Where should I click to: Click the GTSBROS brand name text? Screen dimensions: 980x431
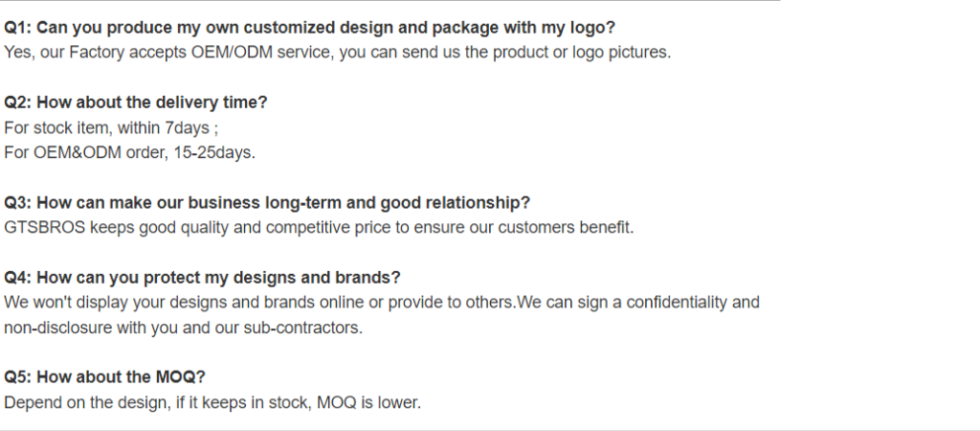point(44,228)
